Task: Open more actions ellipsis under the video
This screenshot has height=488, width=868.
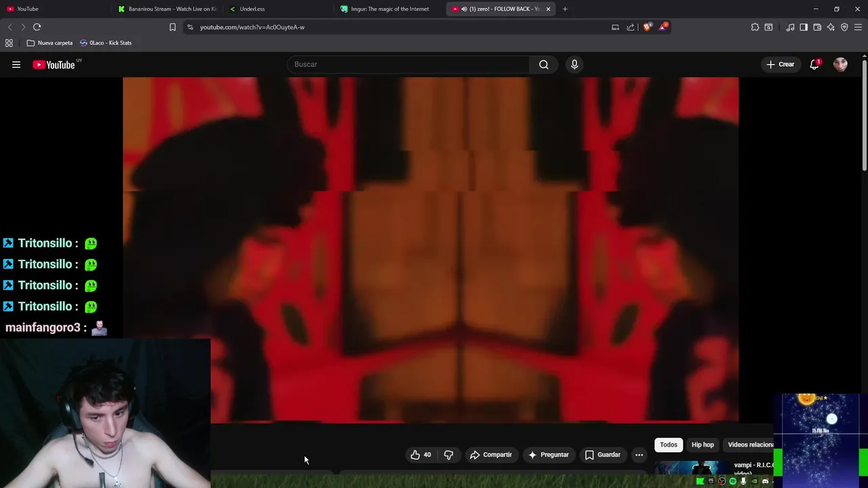Action: pos(639,455)
